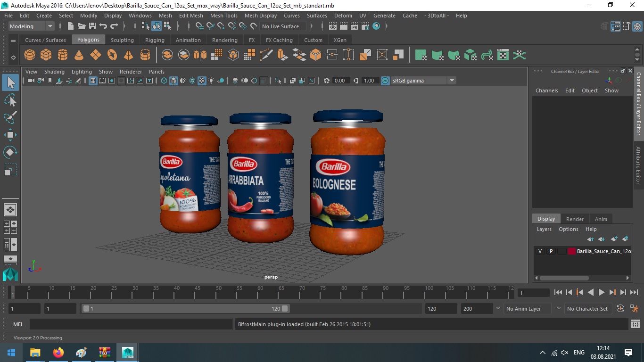The image size is (644, 362).
Task: Open the Mesh Tools menu
Action: (x=223, y=16)
